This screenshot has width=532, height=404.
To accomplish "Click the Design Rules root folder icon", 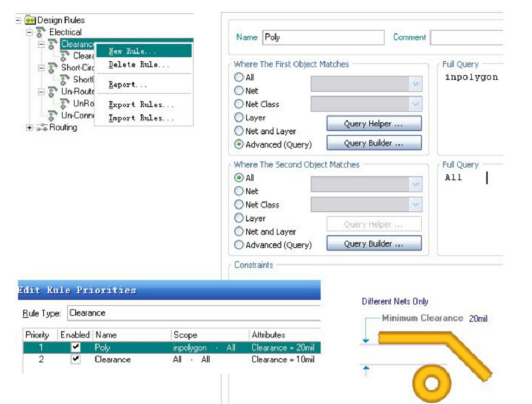I will click(30, 21).
